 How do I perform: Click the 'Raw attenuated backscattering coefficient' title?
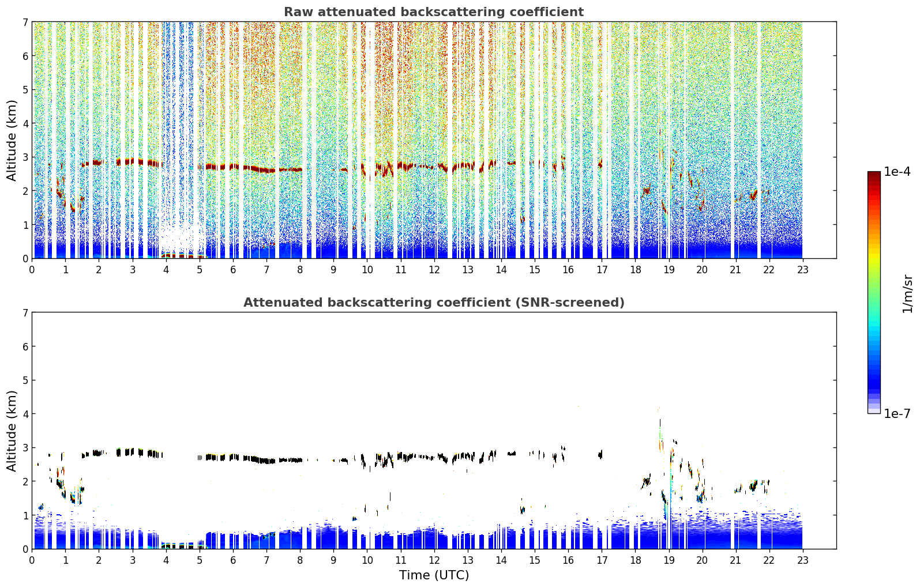point(434,12)
